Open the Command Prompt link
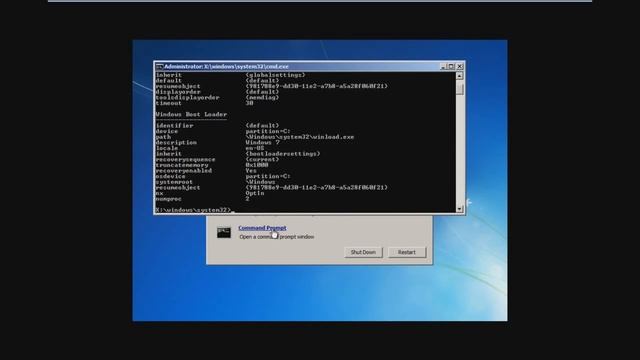 point(262,228)
